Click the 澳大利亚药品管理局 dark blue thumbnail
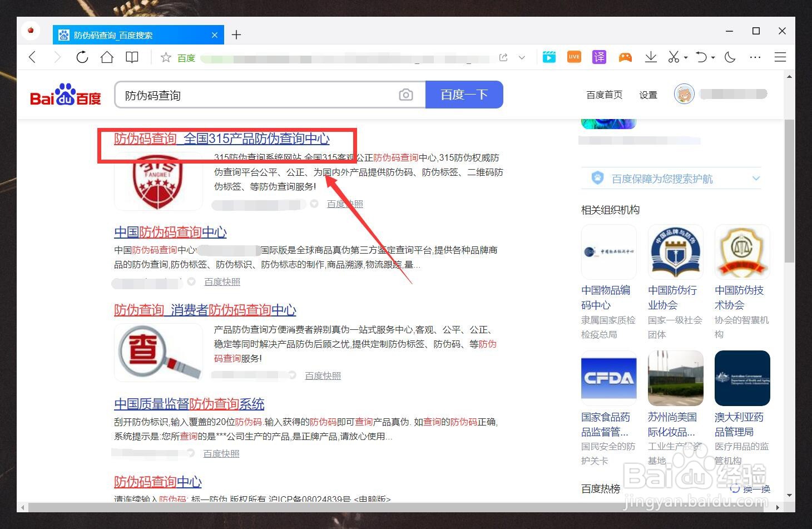 (x=742, y=378)
